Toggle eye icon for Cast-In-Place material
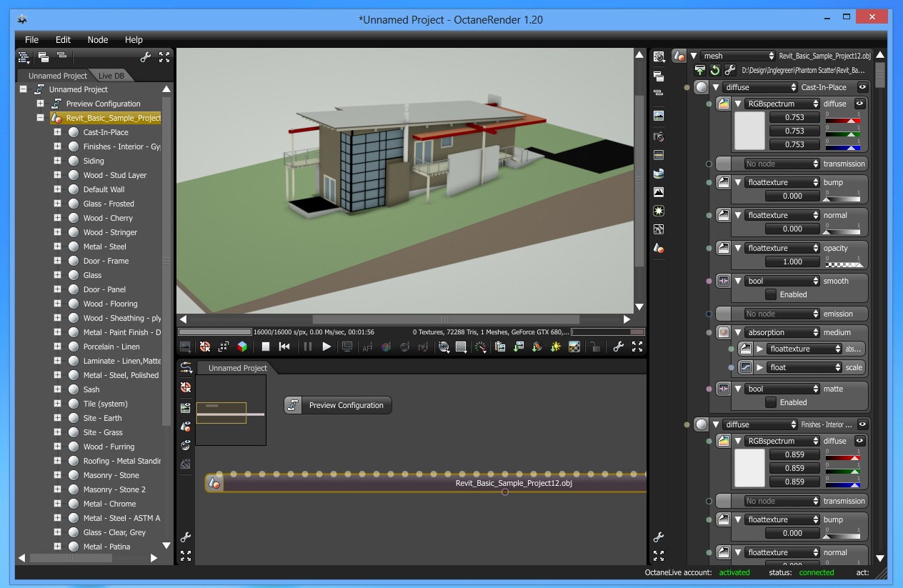Image resolution: width=903 pixels, height=588 pixels. pyautogui.click(x=862, y=87)
